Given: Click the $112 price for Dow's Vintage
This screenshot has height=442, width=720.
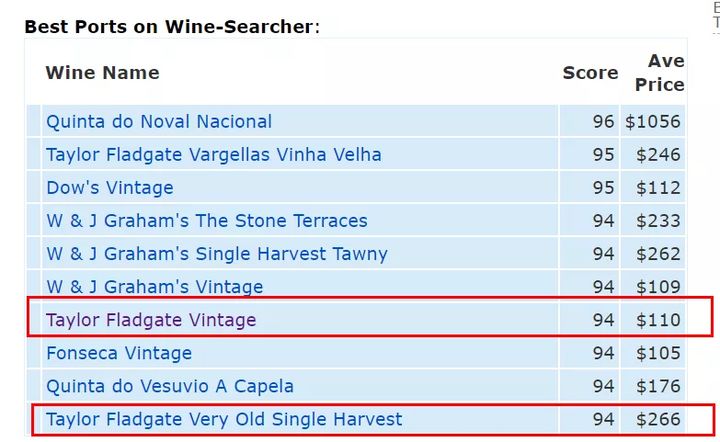Looking at the screenshot, I should pyautogui.click(x=660, y=188).
